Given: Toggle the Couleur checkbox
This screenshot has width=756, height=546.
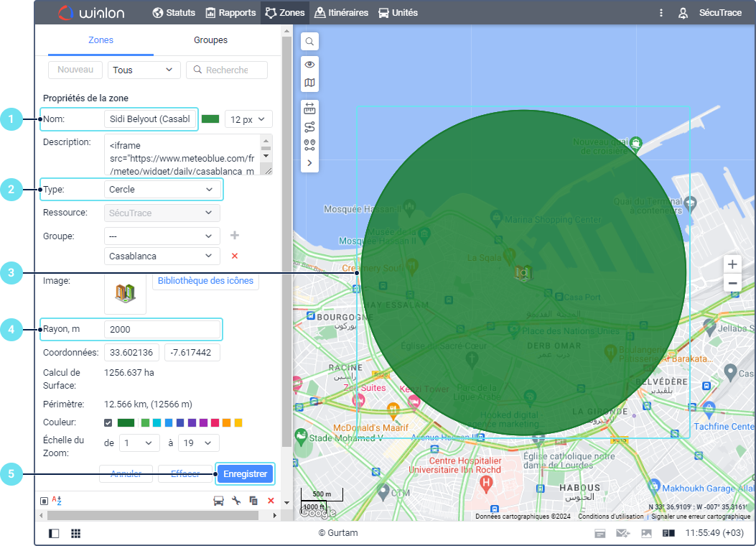Looking at the screenshot, I should coord(108,422).
